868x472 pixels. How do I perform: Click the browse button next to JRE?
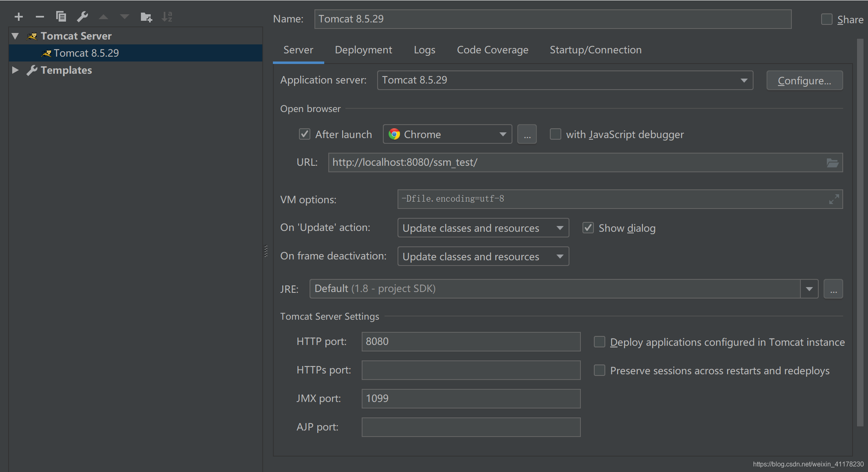833,289
